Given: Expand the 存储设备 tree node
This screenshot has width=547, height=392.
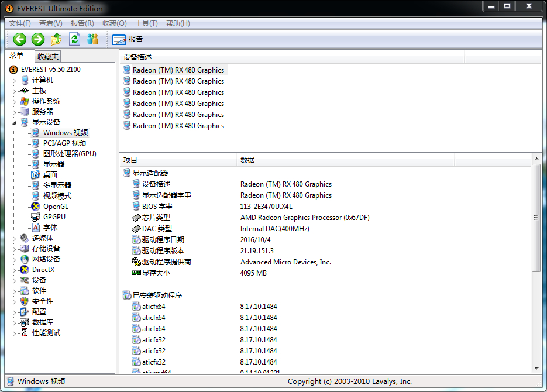Looking at the screenshot, I should [14, 249].
